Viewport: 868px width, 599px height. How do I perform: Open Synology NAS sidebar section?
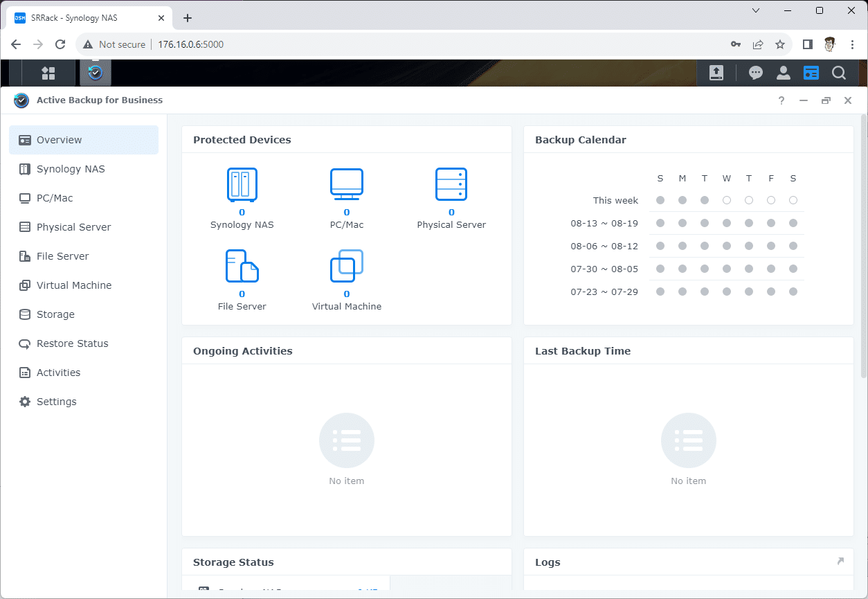pyautogui.click(x=84, y=169)
